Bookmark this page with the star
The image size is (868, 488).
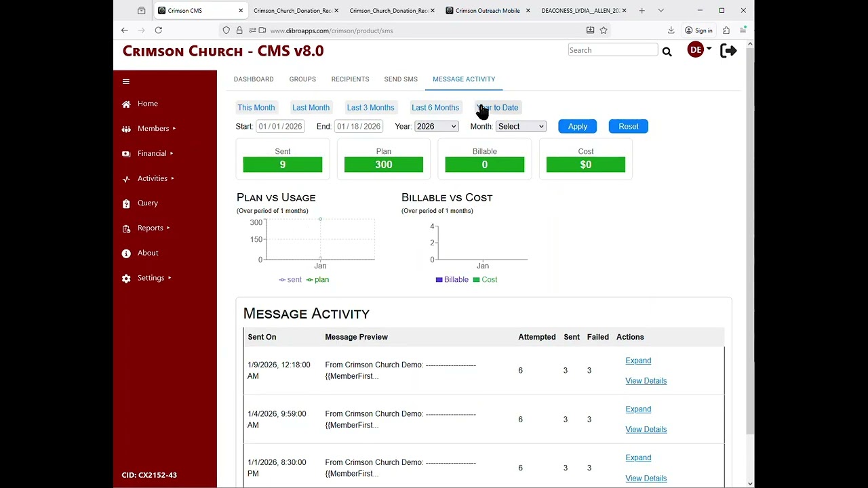[x=604, y=30]
